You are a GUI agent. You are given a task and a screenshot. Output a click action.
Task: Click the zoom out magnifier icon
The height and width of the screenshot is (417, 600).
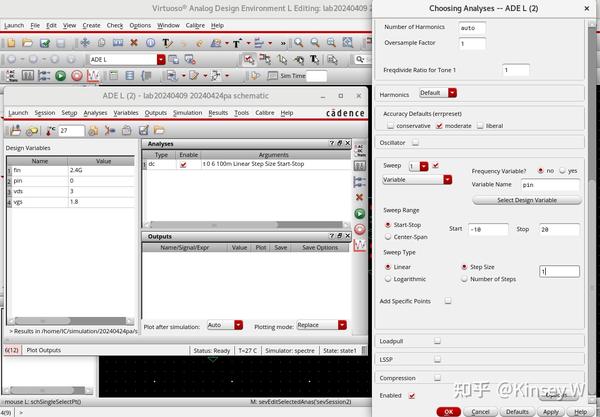click(x=315, y=42)
